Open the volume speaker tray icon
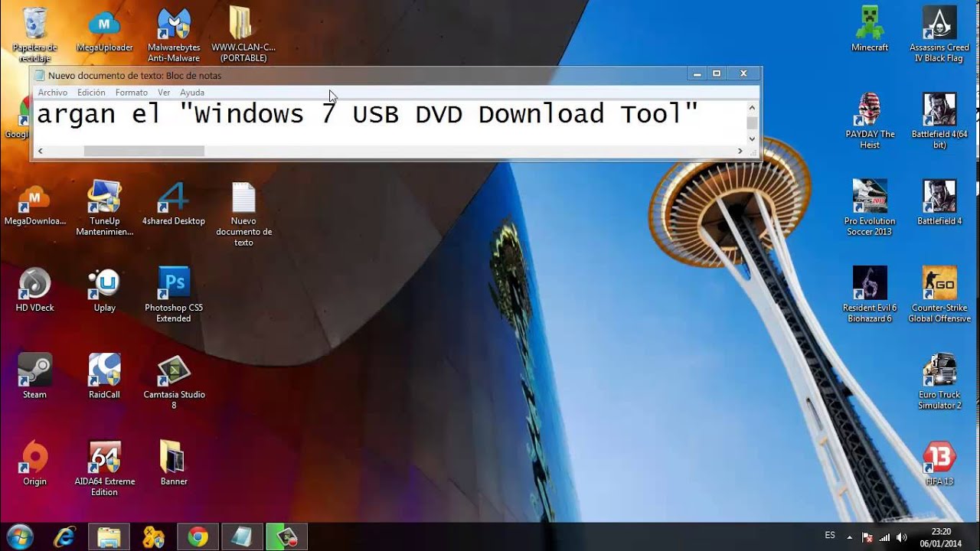 point(902,537)
